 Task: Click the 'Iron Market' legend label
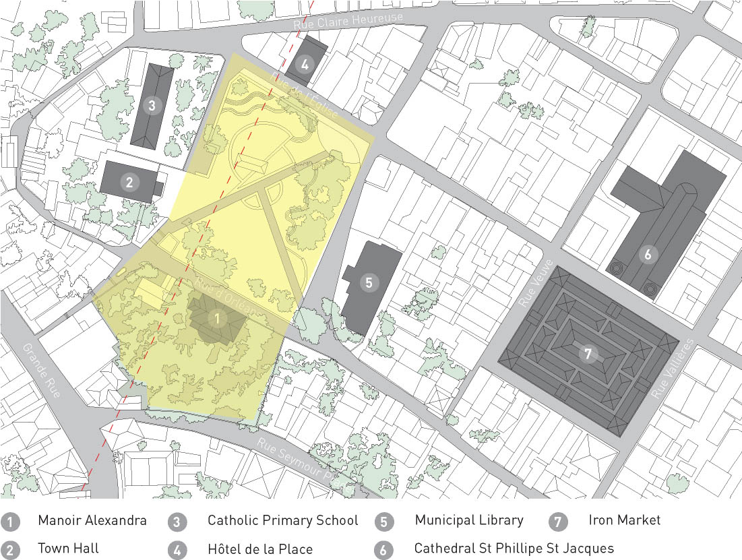[x=624, y=520]
